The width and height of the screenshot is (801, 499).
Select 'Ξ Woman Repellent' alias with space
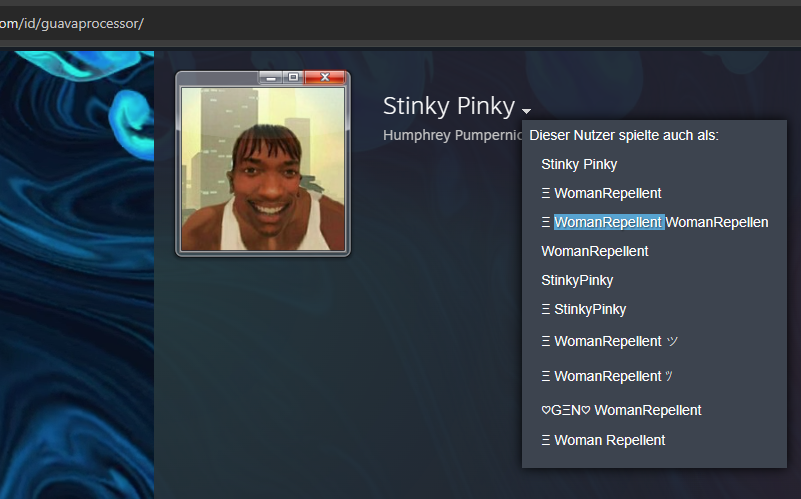click(x=603, y=440)
